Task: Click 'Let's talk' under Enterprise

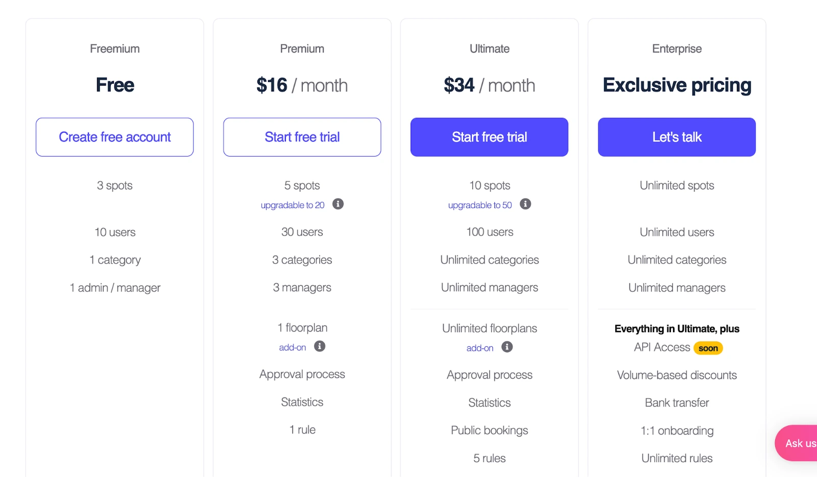Action: [677, 137]
